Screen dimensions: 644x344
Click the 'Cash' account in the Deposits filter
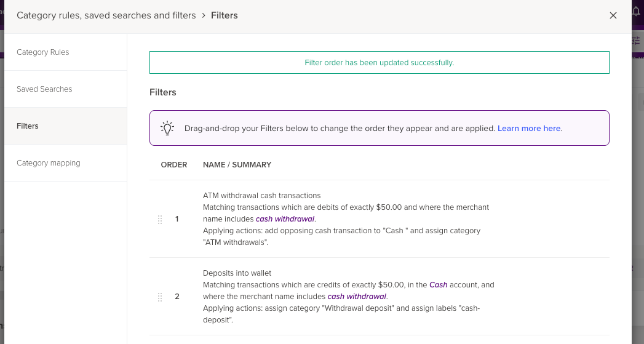pos(439,285)
